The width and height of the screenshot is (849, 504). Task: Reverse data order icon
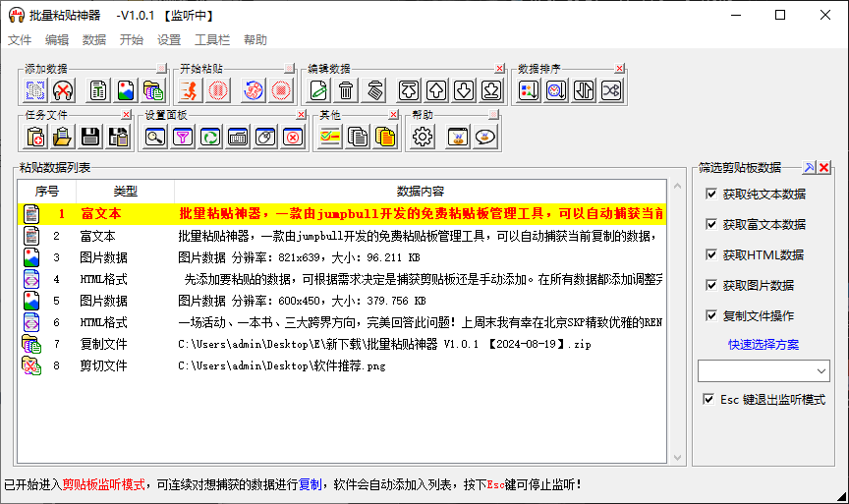pyautogui.click(x=584, y=90)
